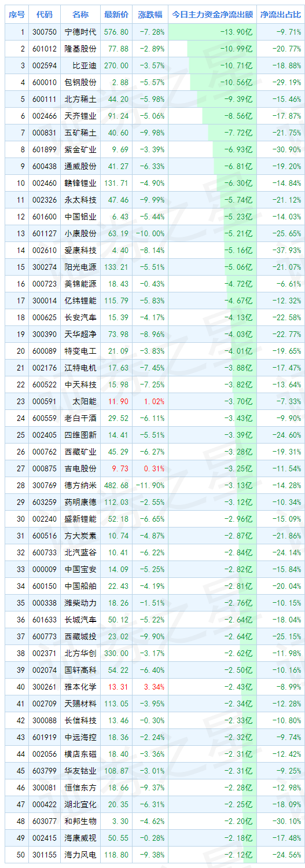
Task: Sort by 序号 column header
Action: click(17, 14)
